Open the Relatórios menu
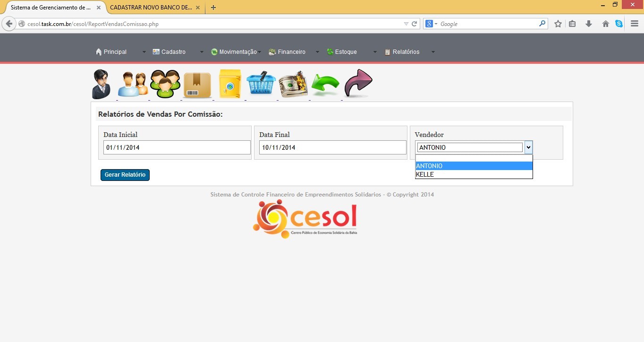Viewport: 644px width, 342px height. click(406, 52)
